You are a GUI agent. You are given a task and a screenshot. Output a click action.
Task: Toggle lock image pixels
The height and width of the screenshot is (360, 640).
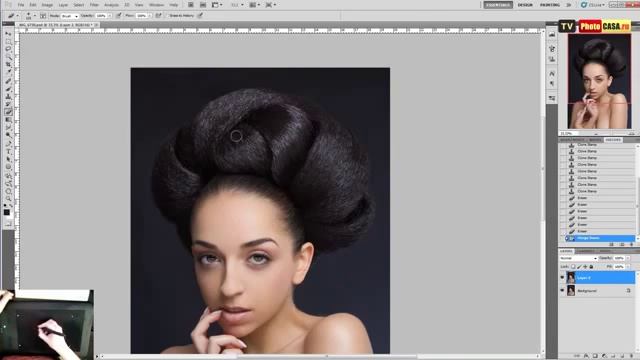coord(579,267)
